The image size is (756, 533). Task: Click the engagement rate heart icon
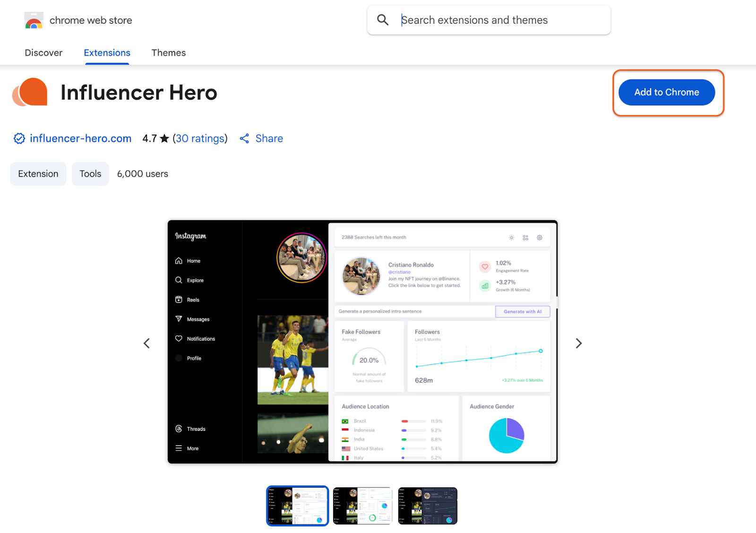tap(485, 266)
